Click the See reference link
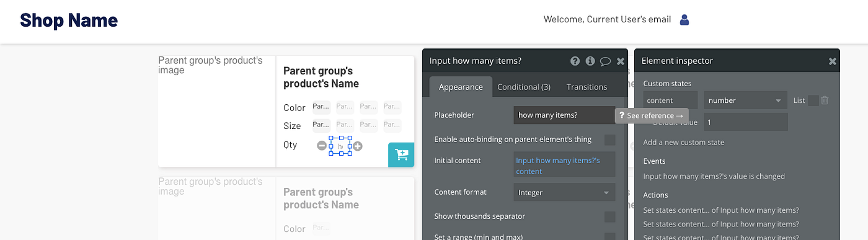This screenshot has height=240, width=868. click(651, 115)
